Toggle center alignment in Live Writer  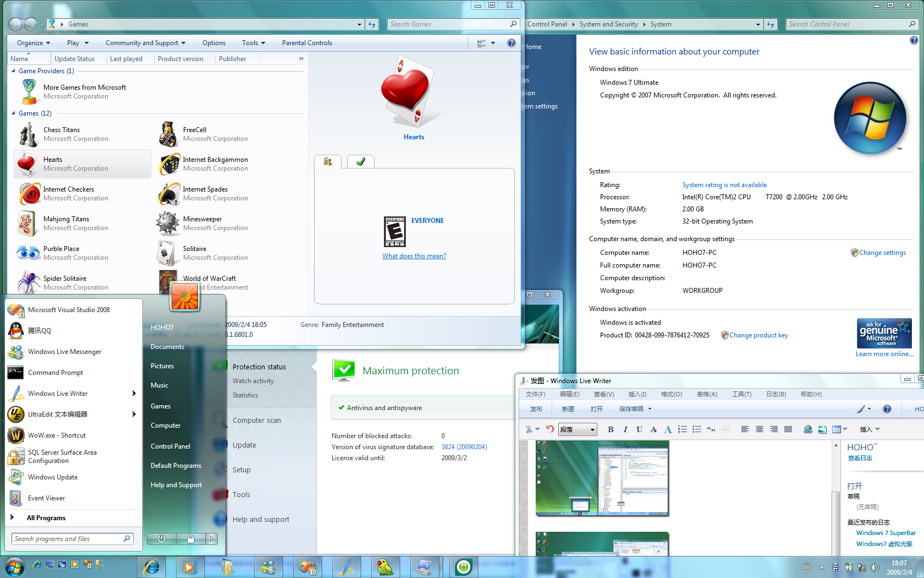point(760,429)
